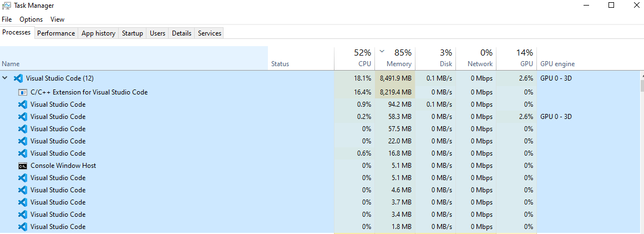Click the VS Code icon in the 4.6 MB row
644x234 pixels.
click(23, 190)
